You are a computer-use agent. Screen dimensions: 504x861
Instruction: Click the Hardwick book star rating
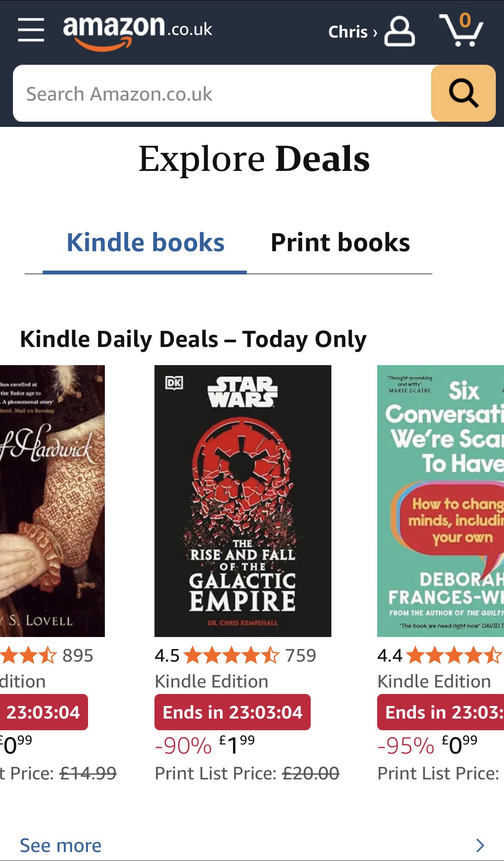pyautogui.click(x=28, y=656)
